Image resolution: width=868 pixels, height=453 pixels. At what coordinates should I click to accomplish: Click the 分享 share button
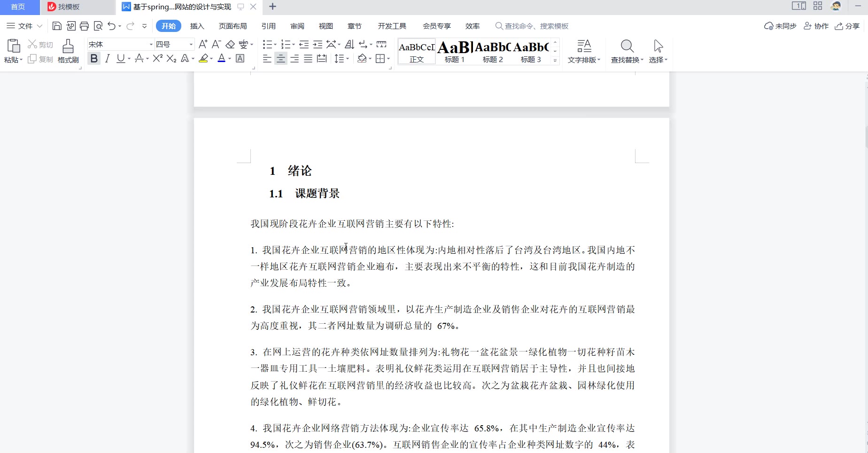pyautogui.click(x=847, y=26)
